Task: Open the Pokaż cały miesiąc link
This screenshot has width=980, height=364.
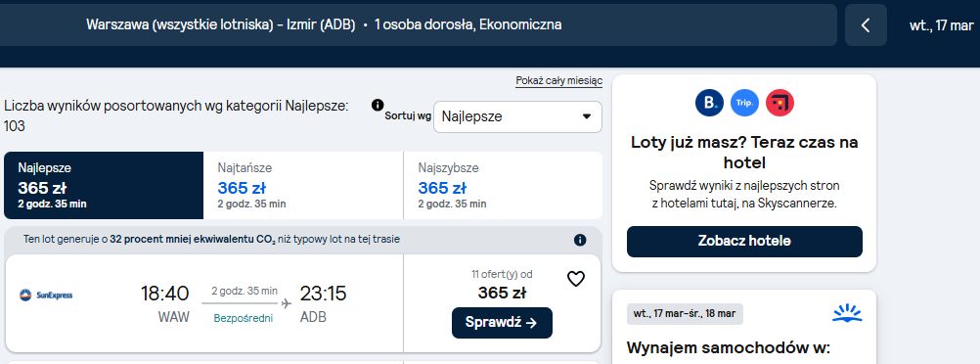Action: (558, 81)
